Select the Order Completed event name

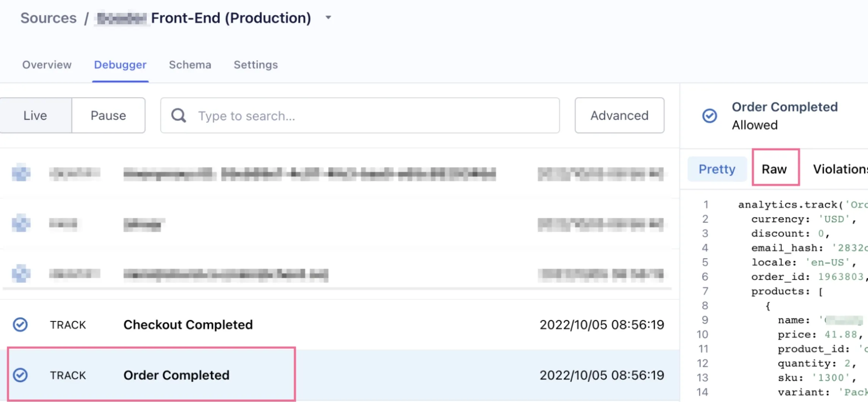click(176, 375)
